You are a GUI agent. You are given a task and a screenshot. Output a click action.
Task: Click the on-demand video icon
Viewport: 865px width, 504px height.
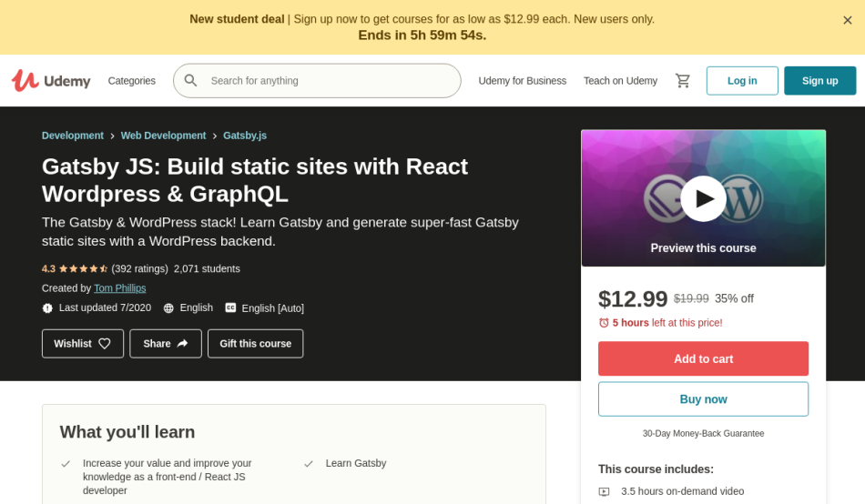click(604, 491)
